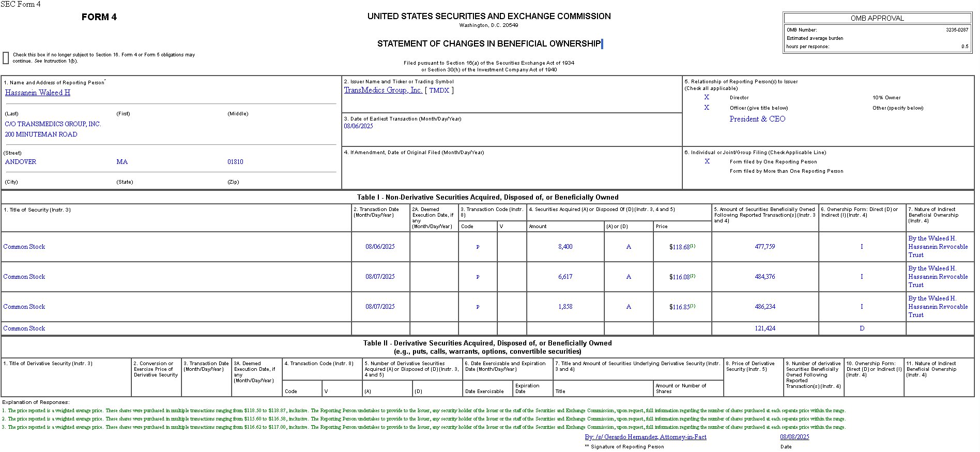Click the OMB Number value 3235-0287
Image resolution: width=980 pixels, height=452 pixels.
click(x=957, y=30)
